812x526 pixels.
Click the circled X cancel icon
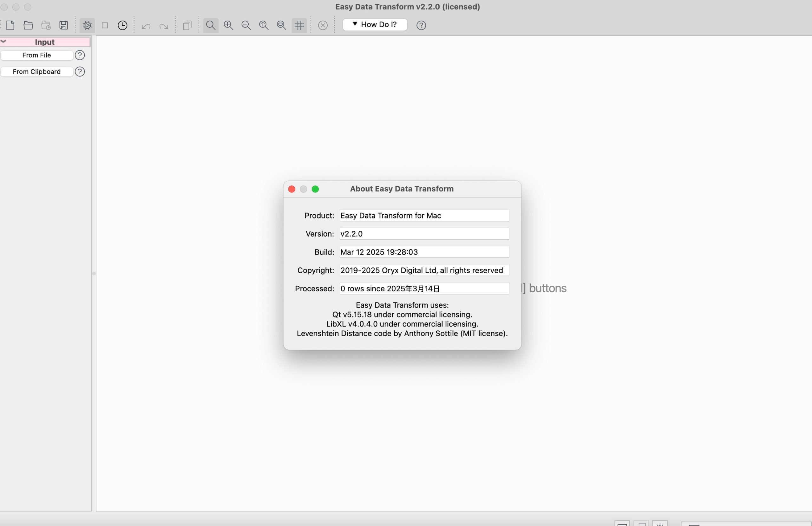pyautogui.click(x=323, y=25)
